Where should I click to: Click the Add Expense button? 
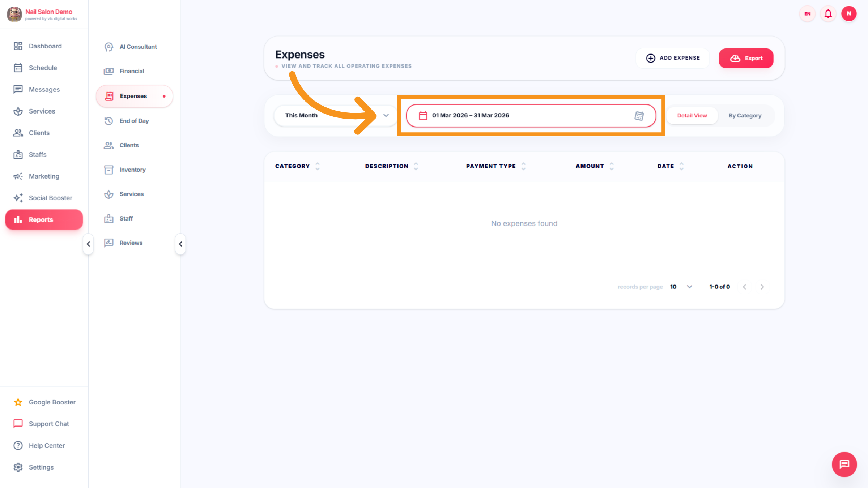pyautogui.click(x=673, y=58)
